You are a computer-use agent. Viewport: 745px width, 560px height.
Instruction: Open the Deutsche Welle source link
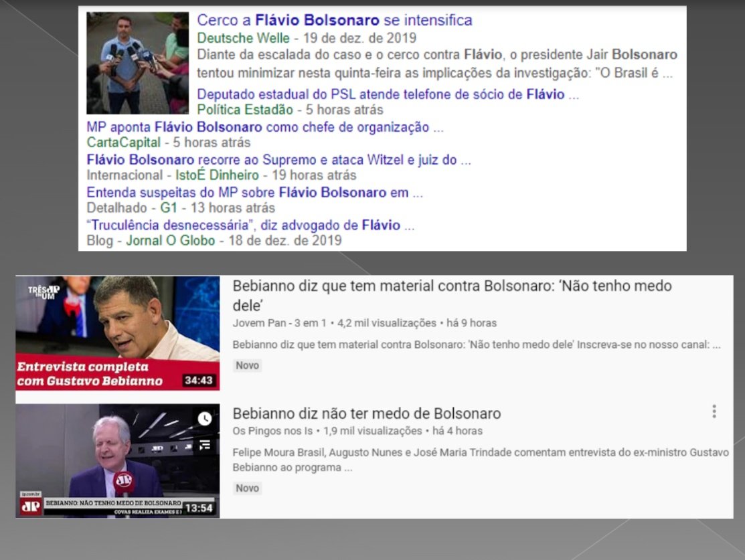[243, 38]
